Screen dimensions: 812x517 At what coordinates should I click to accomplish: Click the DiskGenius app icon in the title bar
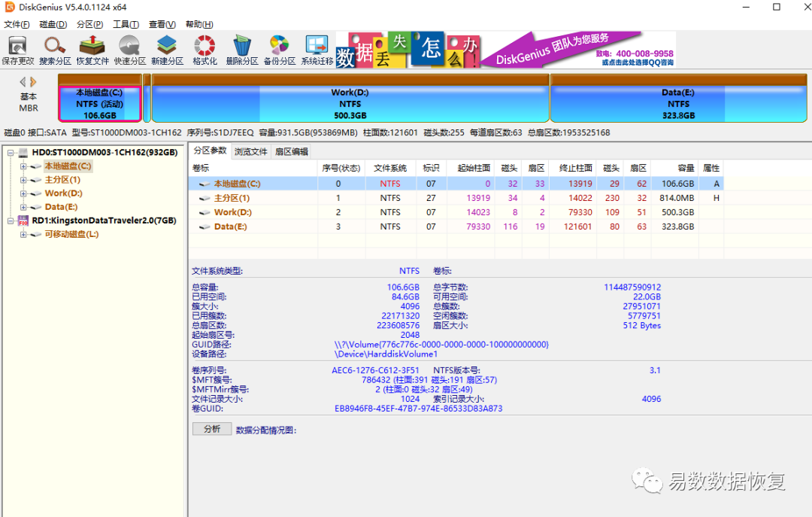[x=9, y=7]
